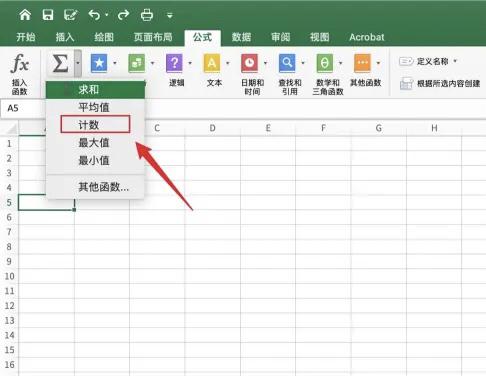Open the undo history dropdown arrow
Image resolution: width=486 pixels, height=376 pixels.
[106, 15]
